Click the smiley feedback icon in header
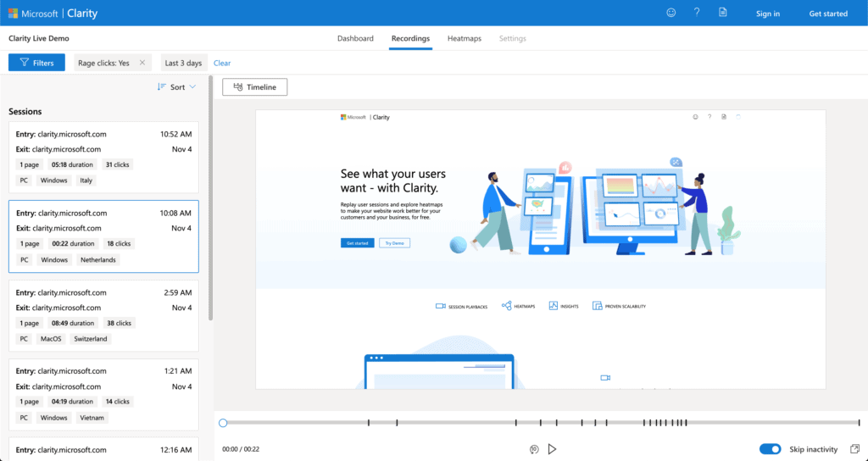 point(671,13)
